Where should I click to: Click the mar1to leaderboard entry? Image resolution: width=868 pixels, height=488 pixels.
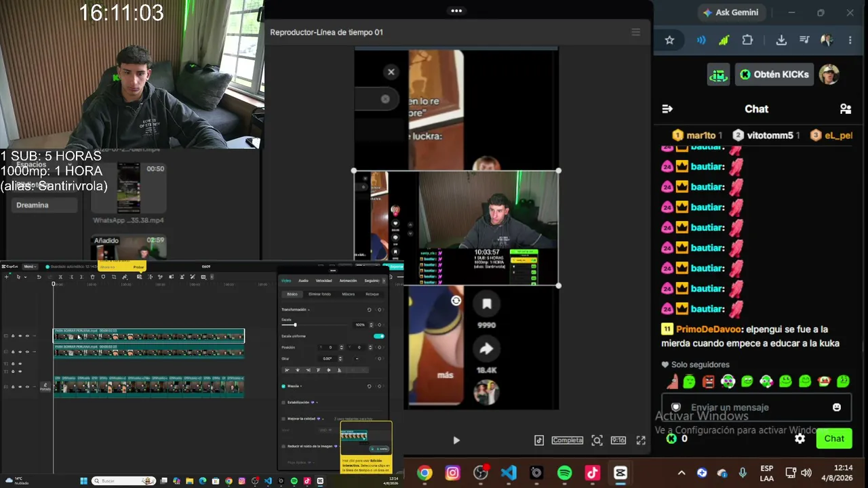tap(697, 135)
